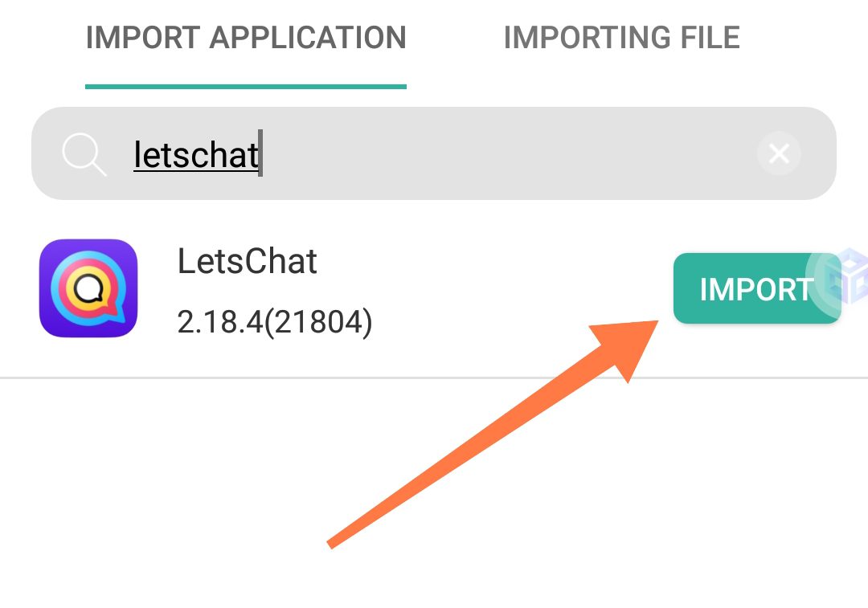The width and height of the screenshot is (868, 608).
Task: Place cursor at end of letschat text
Action: (260, 154)
